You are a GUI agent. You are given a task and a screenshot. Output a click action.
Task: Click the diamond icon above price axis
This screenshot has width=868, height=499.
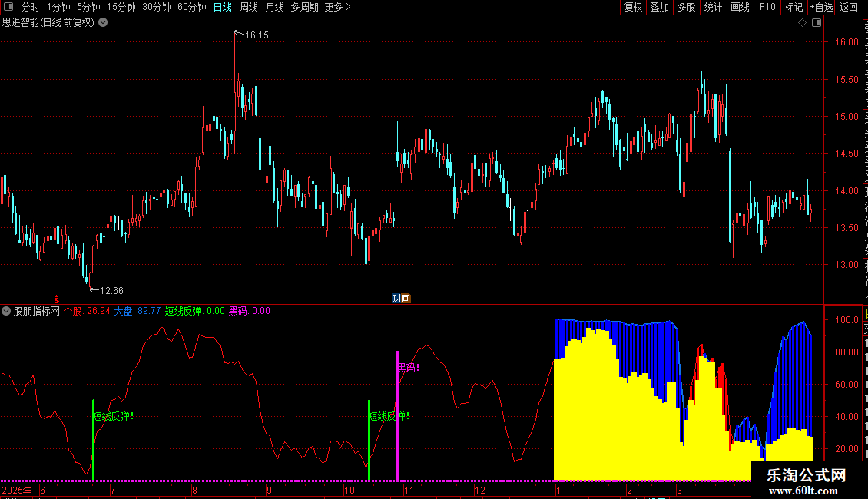(802, 23)
